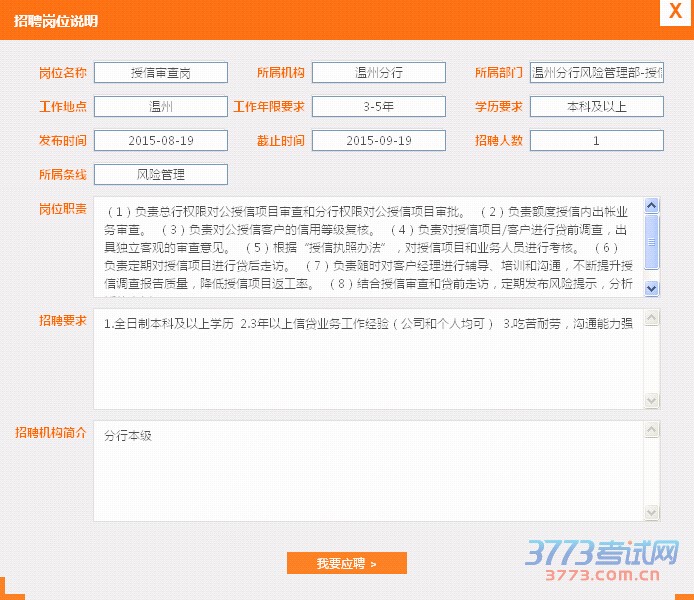Click the 截止时间 field dated 2015-09-19

click(x=378, y=141)
